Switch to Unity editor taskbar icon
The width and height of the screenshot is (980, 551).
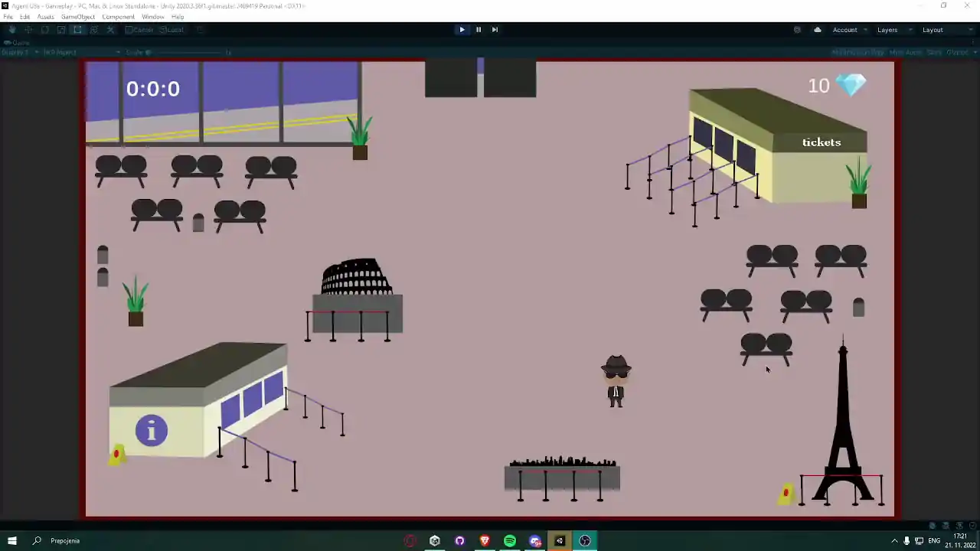(560, 541)
